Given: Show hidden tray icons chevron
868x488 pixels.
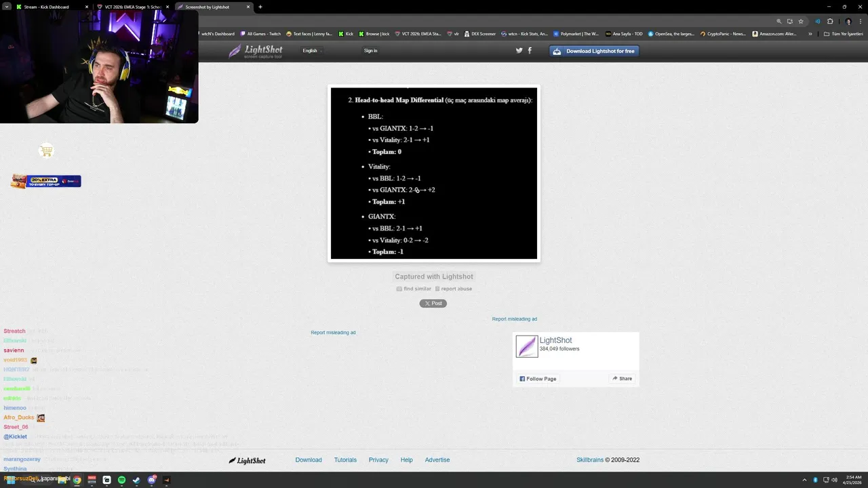Looking at the screenshot, I should (x=804, y=480).
